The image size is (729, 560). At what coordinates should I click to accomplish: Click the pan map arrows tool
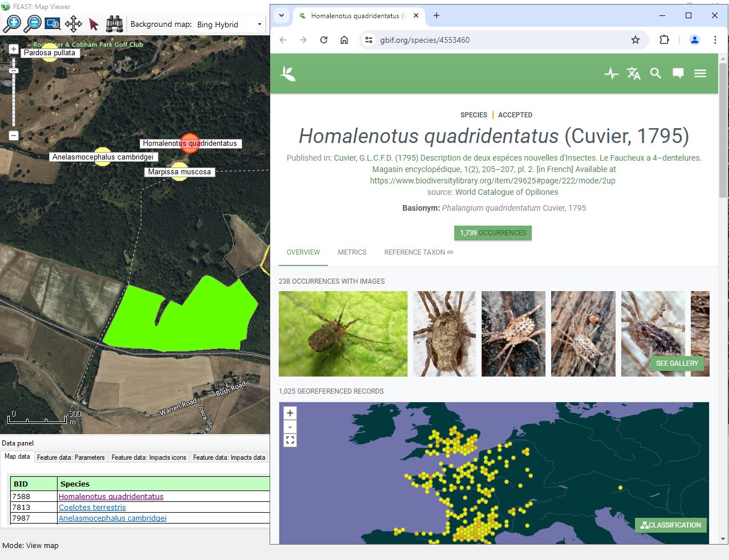tap(74, 24)
